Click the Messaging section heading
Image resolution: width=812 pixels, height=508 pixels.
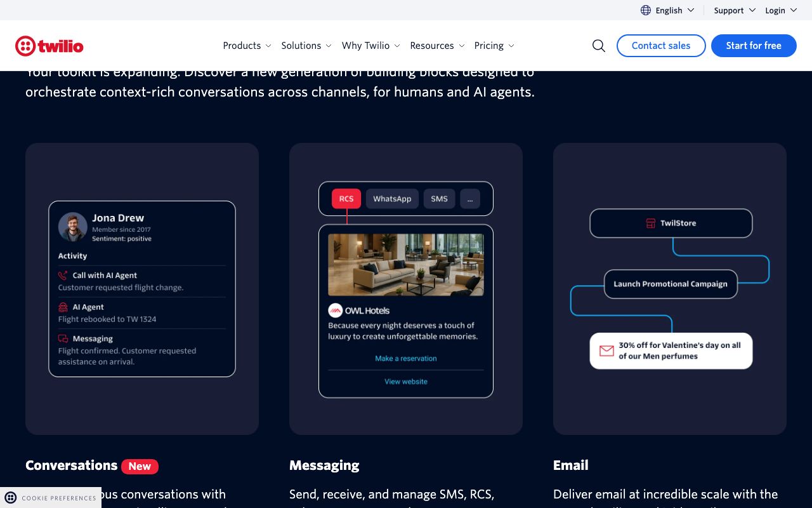[x=324, y=465]
